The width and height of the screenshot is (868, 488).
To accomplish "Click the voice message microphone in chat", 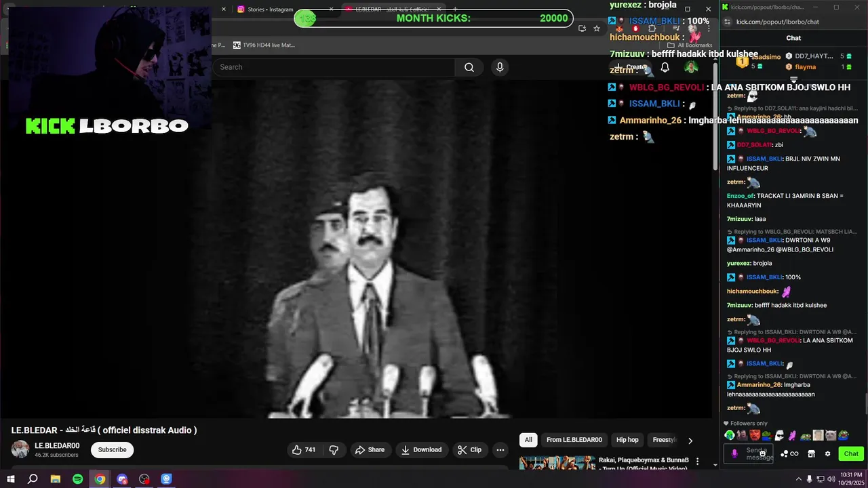I will (734, 453).
